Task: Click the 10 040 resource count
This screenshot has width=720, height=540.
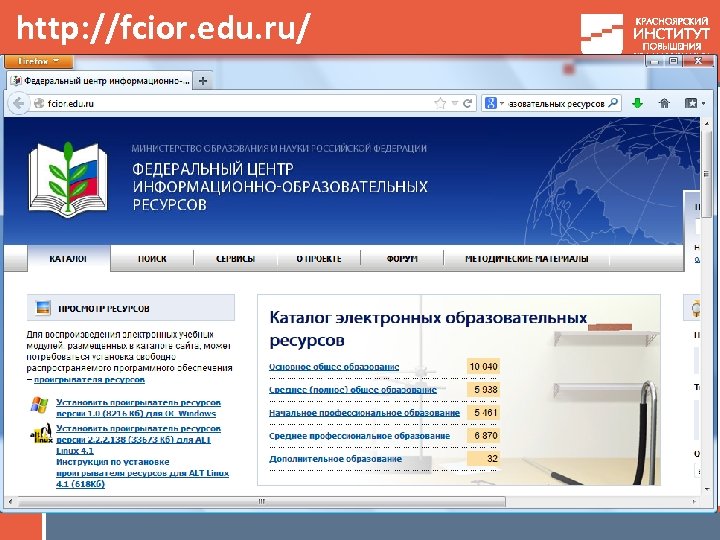Action: 484,366
